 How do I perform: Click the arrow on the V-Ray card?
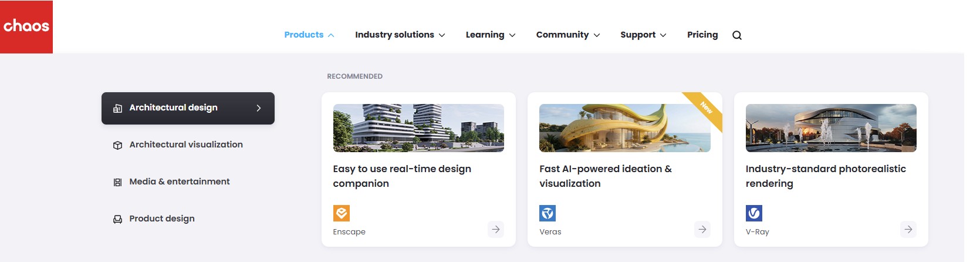coord(908,229)
